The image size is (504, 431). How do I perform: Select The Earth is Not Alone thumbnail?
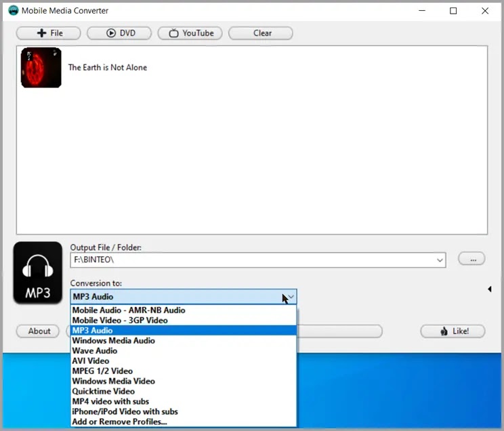coord(41,68)
